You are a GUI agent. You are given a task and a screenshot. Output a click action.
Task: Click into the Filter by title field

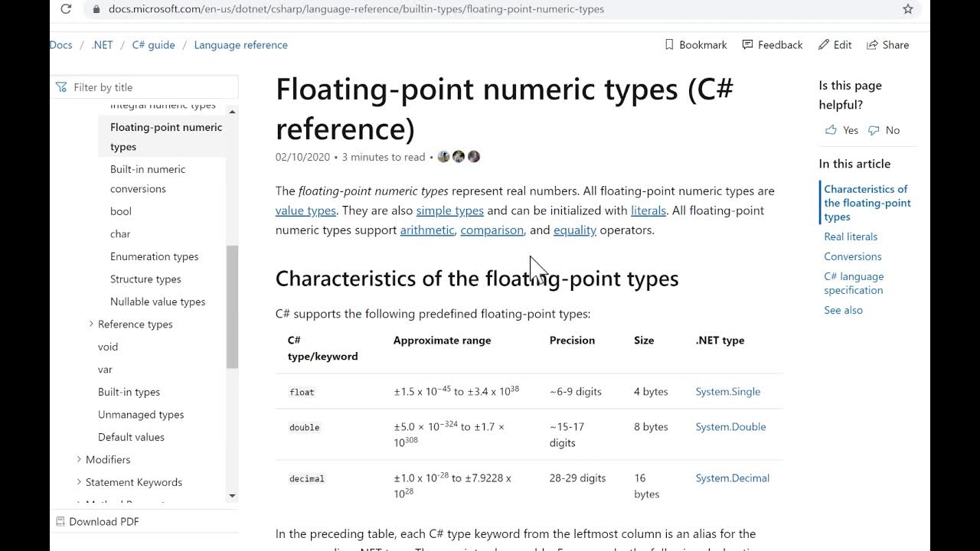click(x=145, y=87)
